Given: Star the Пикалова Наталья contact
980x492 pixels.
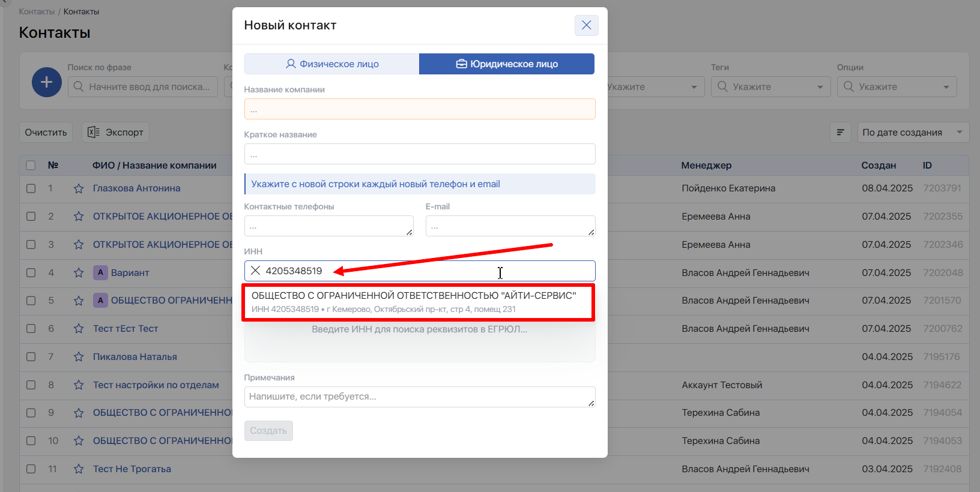Looking at the screenshot, I should (x=79, y=357).
